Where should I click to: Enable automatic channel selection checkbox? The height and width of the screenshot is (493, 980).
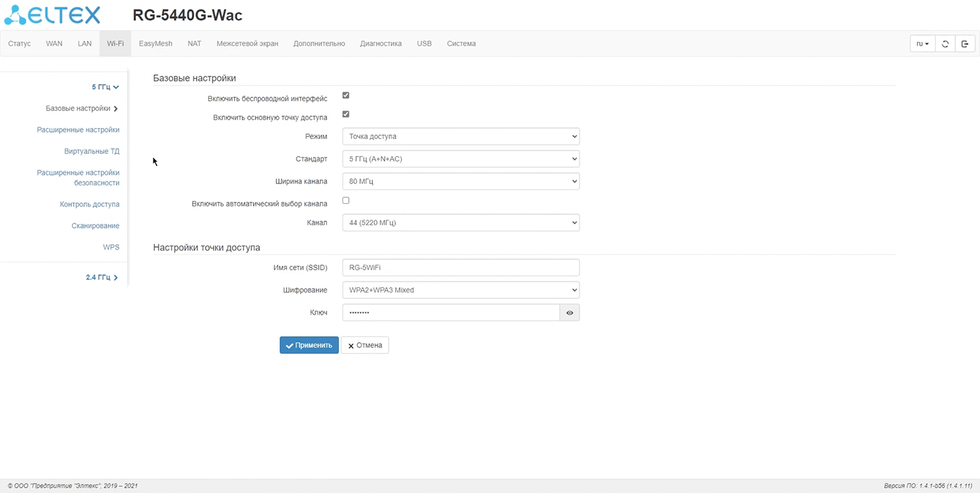pyautogui.click(x=346, y=200)
